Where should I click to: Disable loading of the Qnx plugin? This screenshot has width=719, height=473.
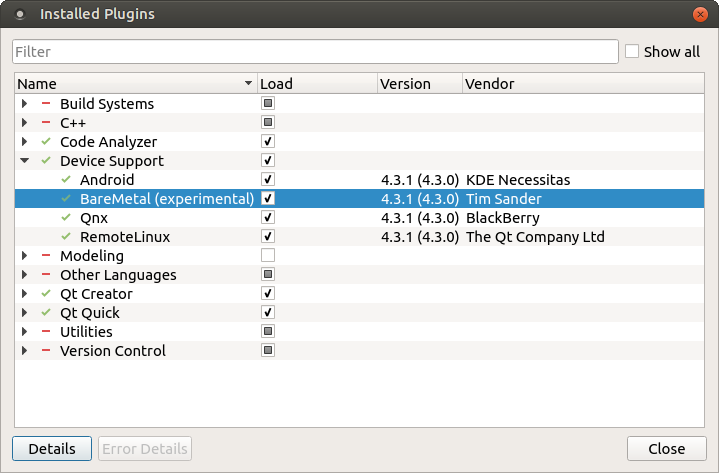coord(268,218)
